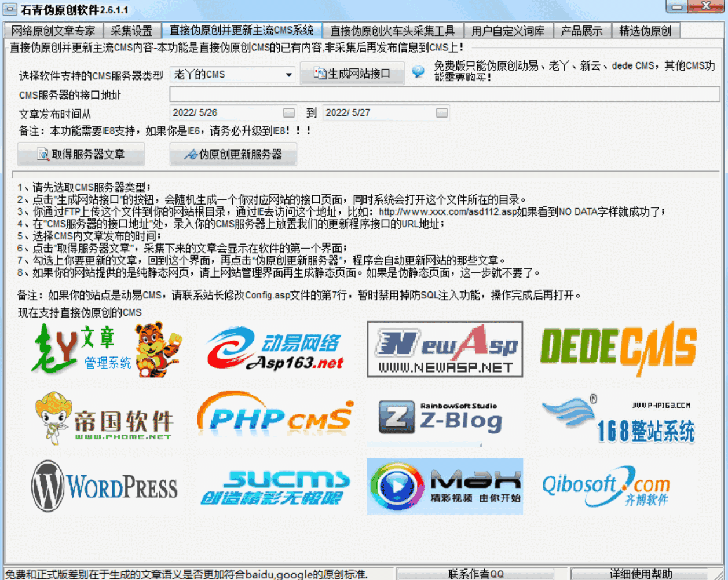
Task: Click the 文章发布时间从 label
Action: click(55, 114)
